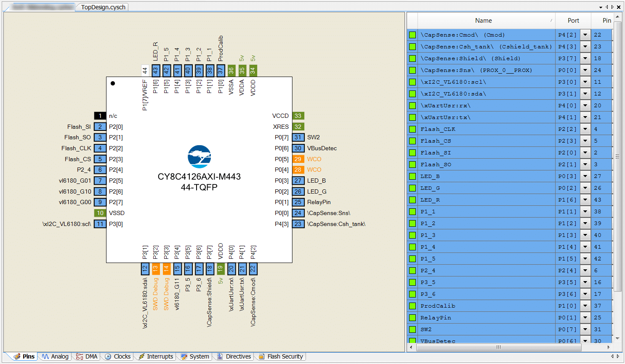Switch to the TopDesign.cysch tab
Viewport: 625px width, 364px height.
[103, 7]
